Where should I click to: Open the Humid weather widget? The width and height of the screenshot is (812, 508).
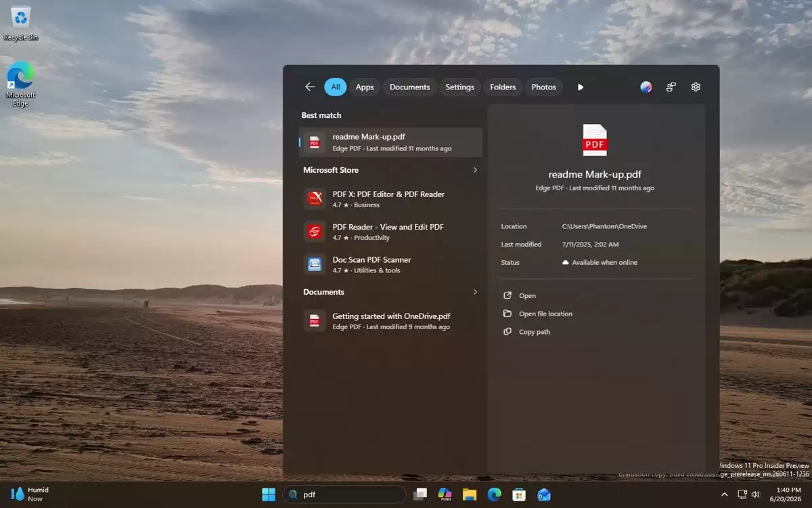[30, 494]
